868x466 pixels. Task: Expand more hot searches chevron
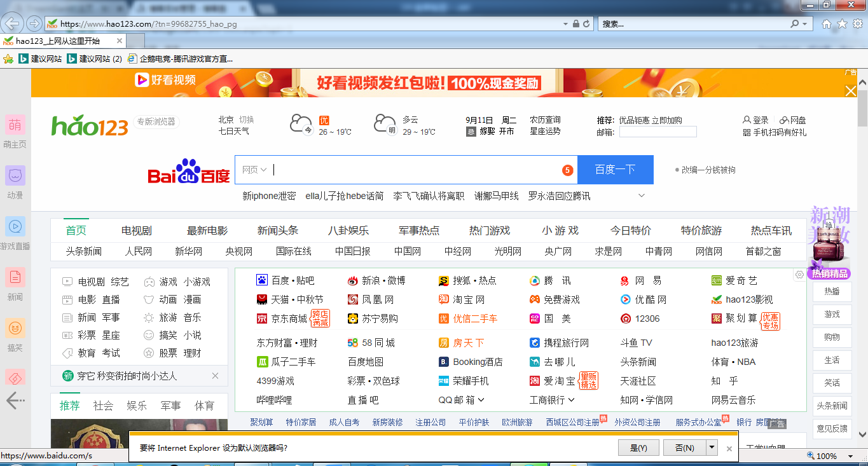click(642, 195)
